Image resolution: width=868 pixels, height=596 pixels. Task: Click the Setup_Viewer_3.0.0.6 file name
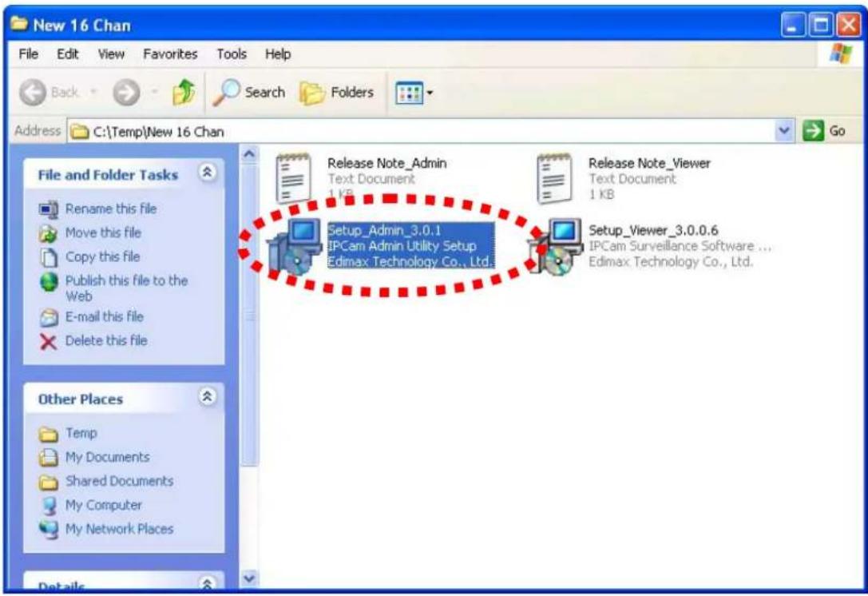point(653,230)
